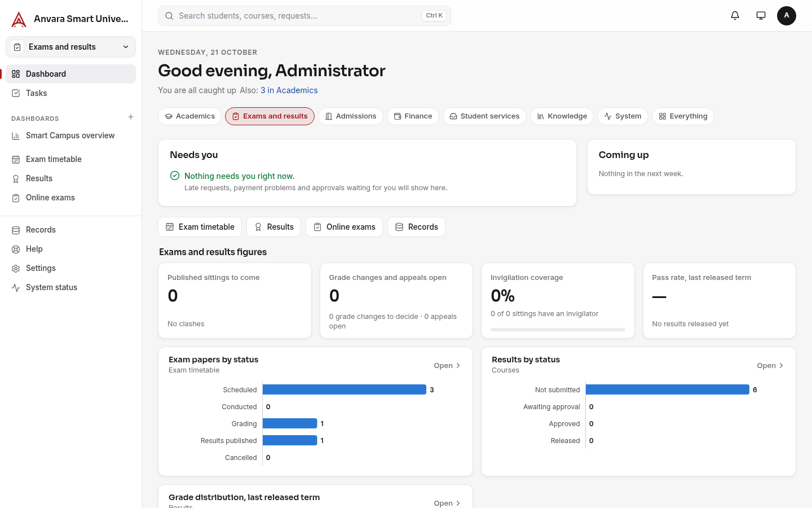The width and height of the screenshot is (812, 508).
Task: Open Results in the sidebar
Action: click(70, 178)
